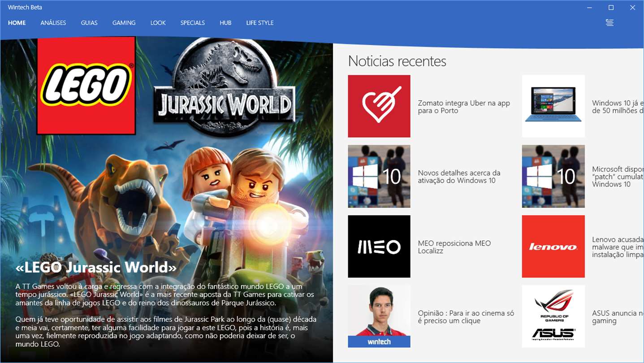This screenshot has width=644, height=363.
Task: Read 'MEO reposiciona MEO Localizz' article
Action: (454, 247)
